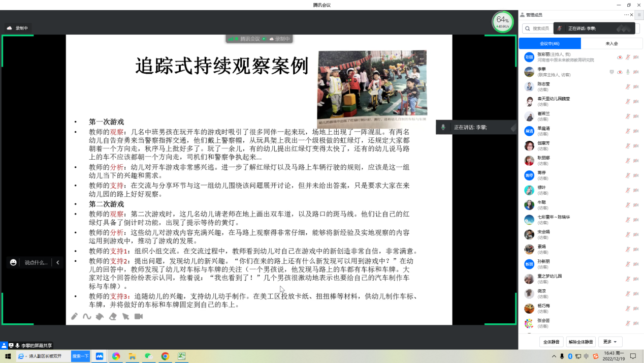Click the video camera icon under slide
644x363 pixels.
tap(139, 316)
